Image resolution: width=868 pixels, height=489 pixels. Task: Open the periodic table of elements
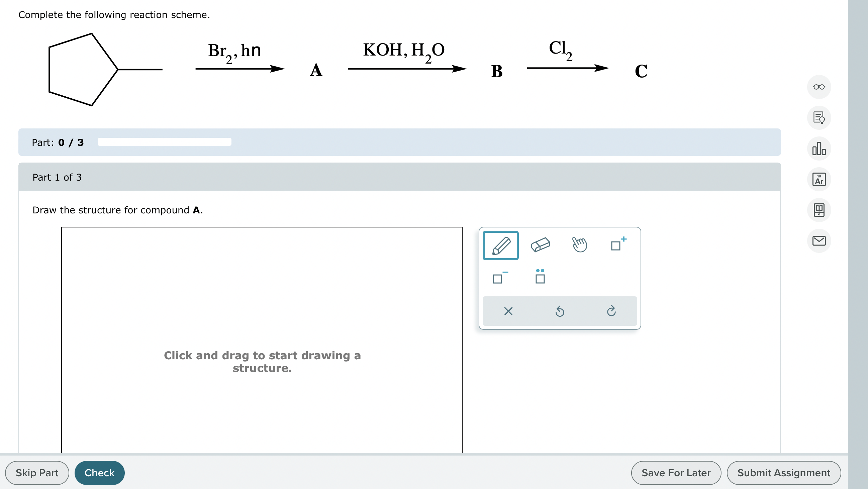[x=819, y=179]
